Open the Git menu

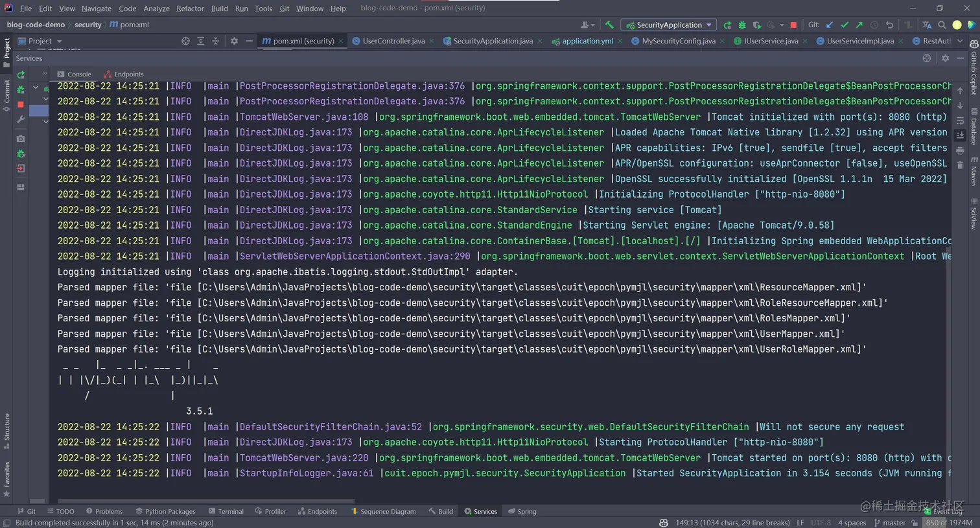point(285,8)
